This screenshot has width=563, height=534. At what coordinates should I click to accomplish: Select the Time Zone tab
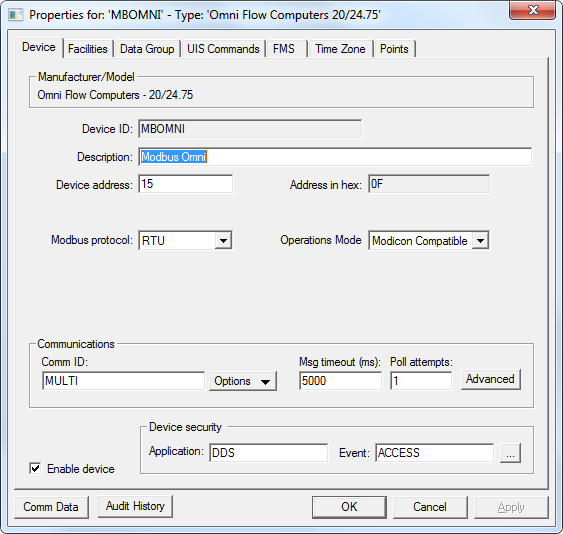[x=340, y=49]
